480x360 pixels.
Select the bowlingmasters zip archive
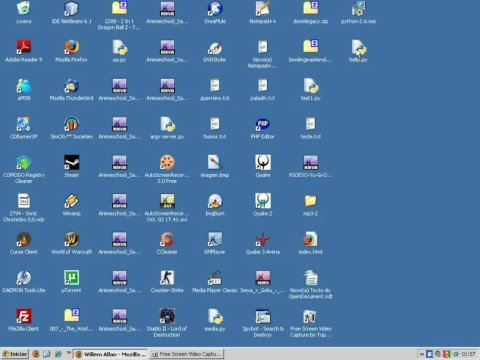310,51
